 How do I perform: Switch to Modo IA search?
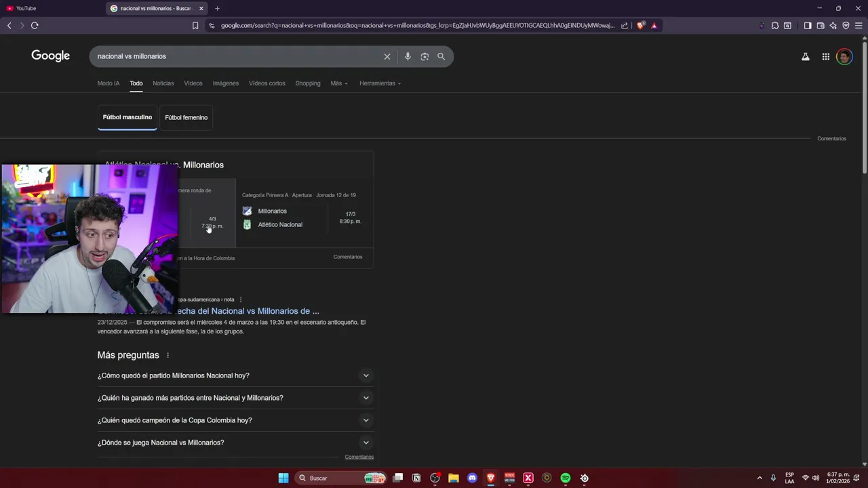pos(108,83)
